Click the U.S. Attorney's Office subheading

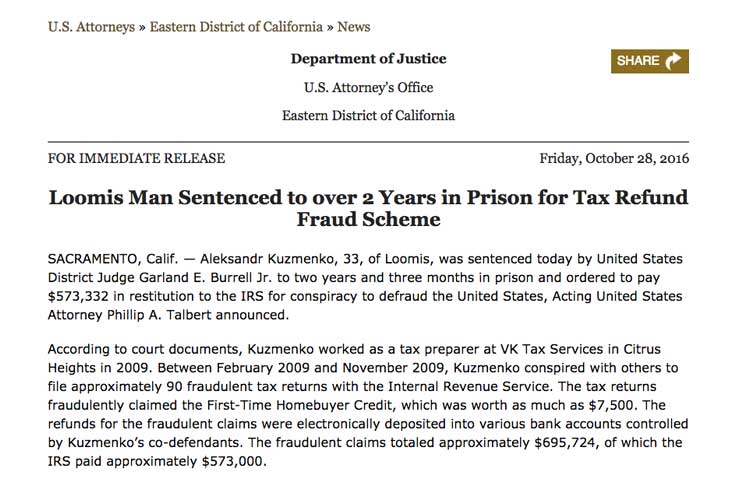[369, 88]
